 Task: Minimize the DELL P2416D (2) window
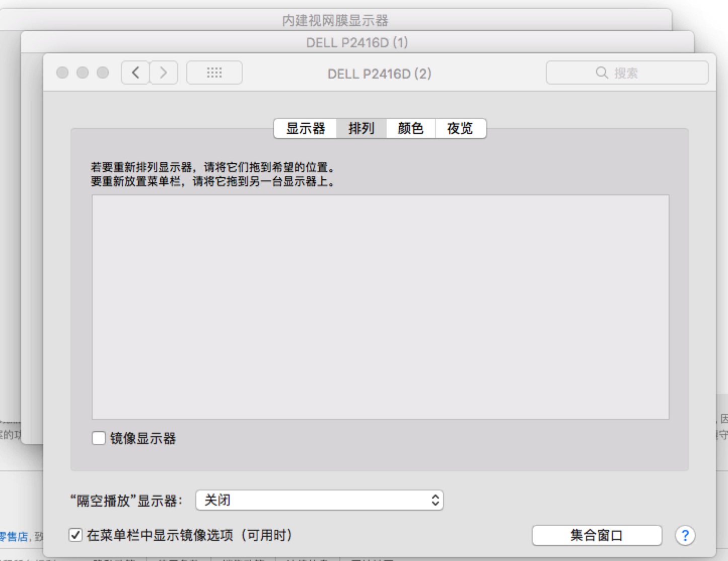pos(83,73)
